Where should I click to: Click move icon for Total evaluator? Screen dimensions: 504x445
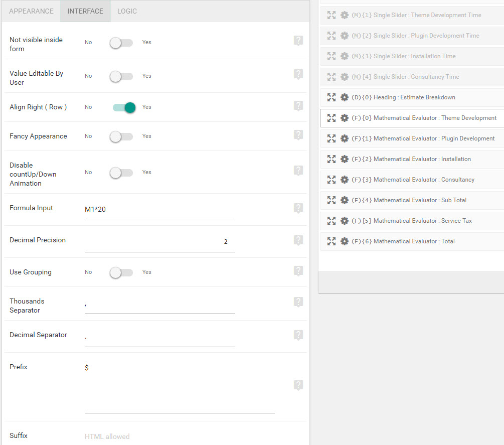[x=331, y=241]
